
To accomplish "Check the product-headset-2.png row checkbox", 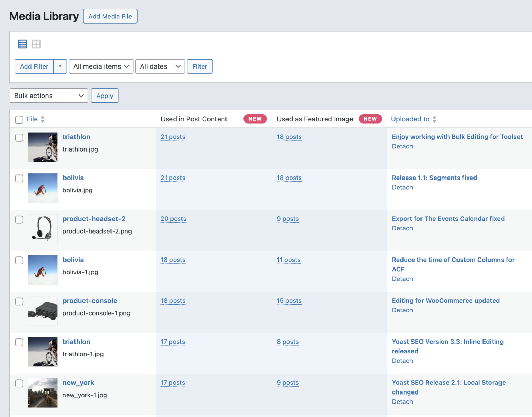I will [x=19, y=219].
